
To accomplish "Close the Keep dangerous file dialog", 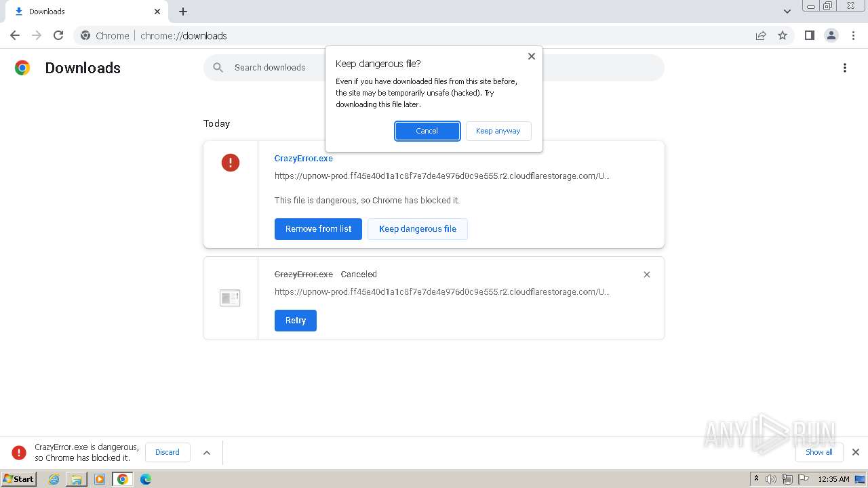I will 532,56.
